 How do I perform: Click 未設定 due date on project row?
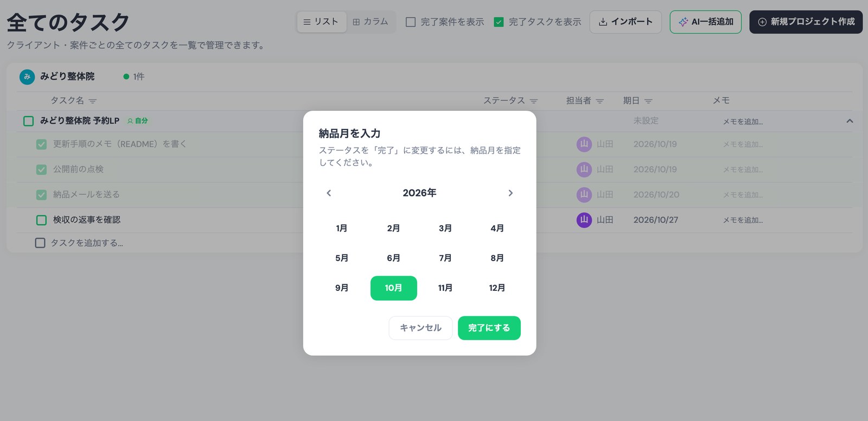click(x=646, y=121)
